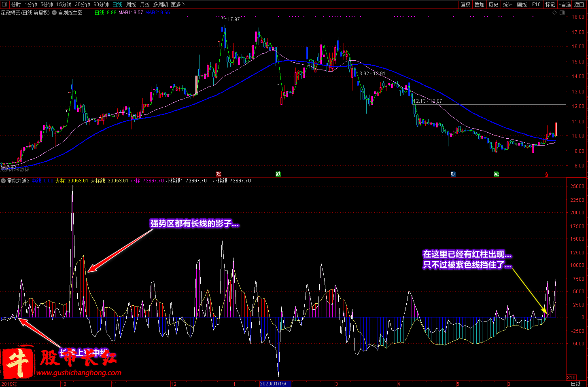Click the 日线 label at bottom right

coord(575,384)
